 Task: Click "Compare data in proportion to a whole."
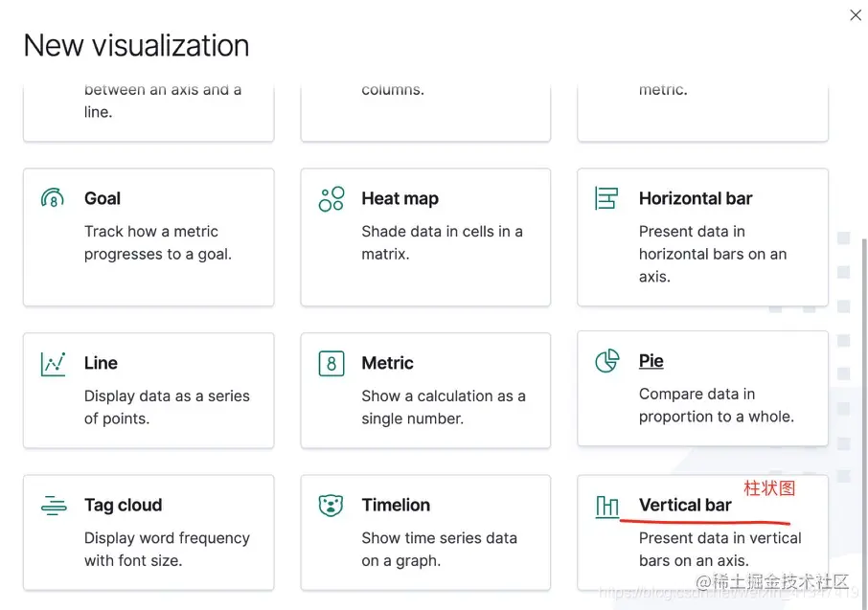717,405
